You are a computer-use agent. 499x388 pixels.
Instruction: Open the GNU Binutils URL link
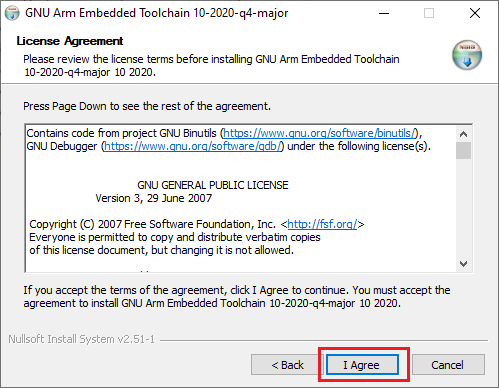click(x=320, y=133)
